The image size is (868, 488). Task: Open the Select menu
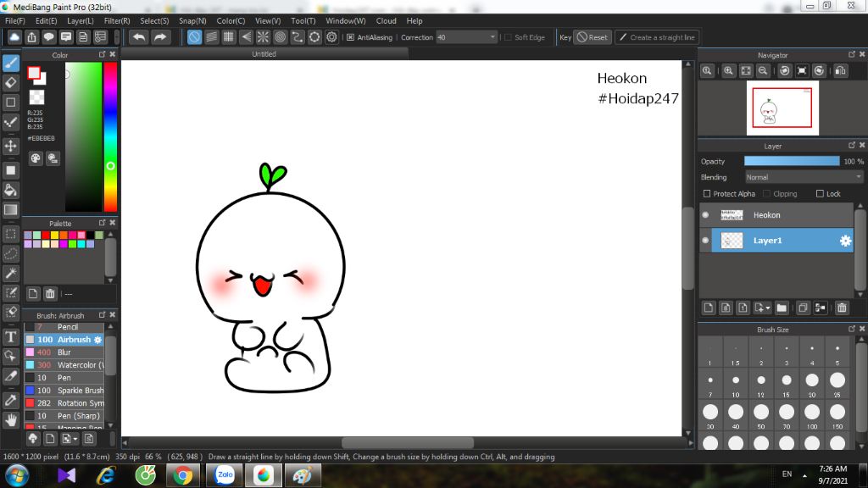click(154, 21)
